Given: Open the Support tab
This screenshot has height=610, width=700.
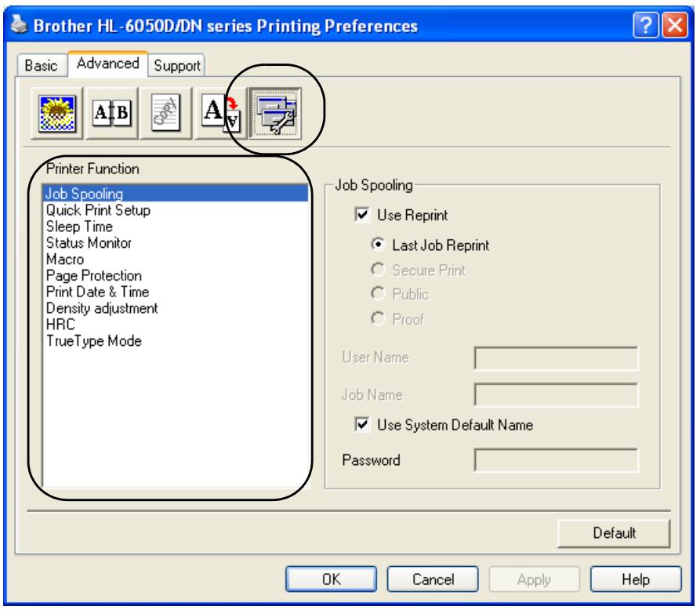Looking at the screenshot, I should point(177,65).
